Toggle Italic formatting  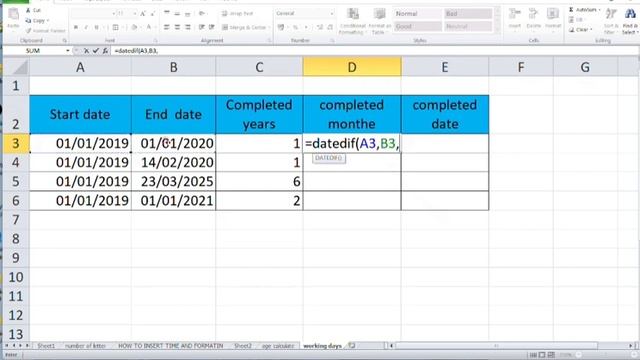(86, 27)
